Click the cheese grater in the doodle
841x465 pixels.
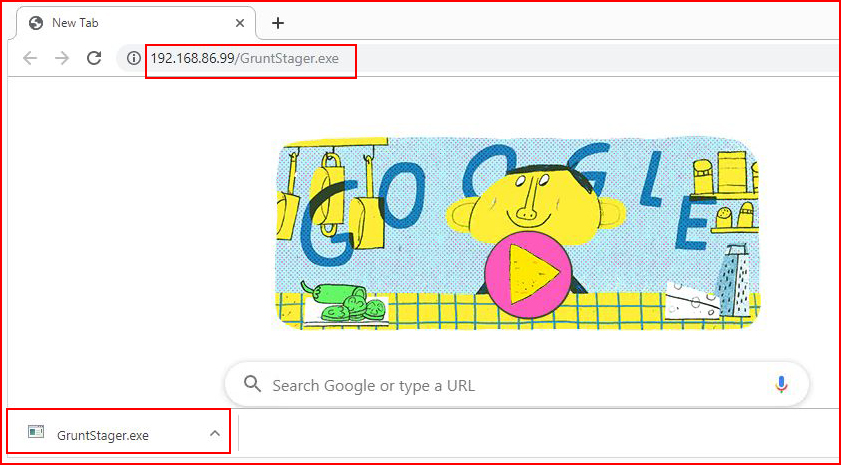coord(733,280)
